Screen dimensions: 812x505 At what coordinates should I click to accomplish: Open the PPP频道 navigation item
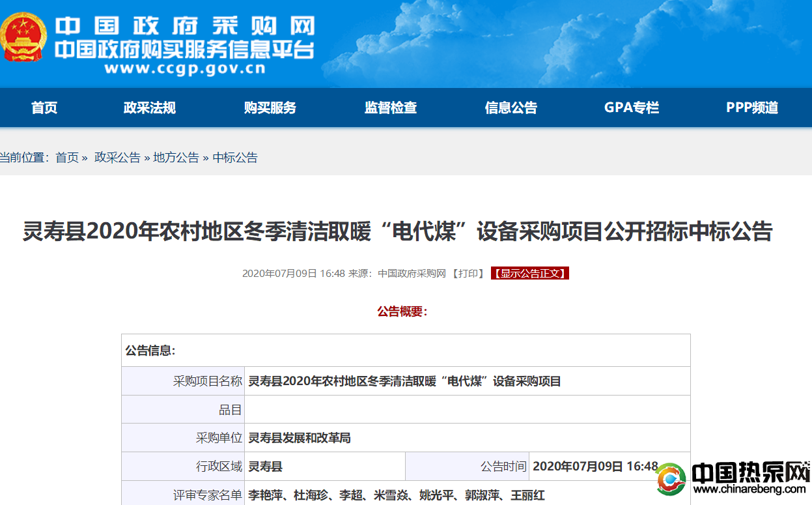coord(752,108)
